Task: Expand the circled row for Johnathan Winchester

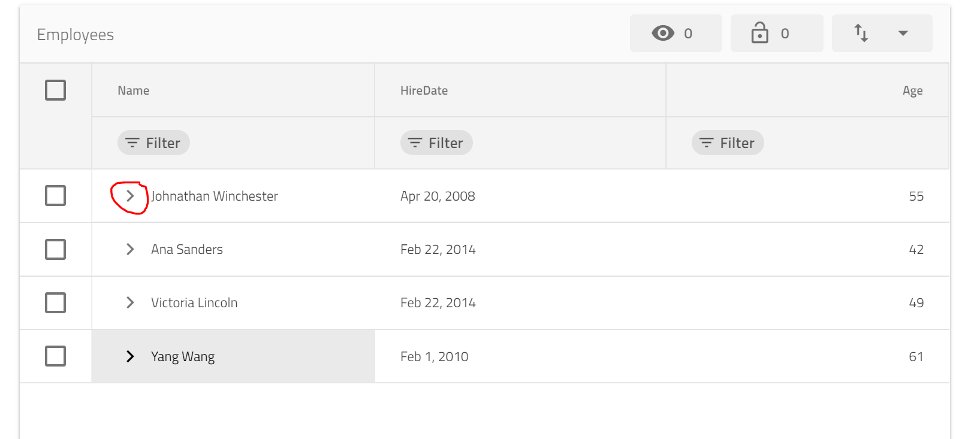Action: (129, 196)
